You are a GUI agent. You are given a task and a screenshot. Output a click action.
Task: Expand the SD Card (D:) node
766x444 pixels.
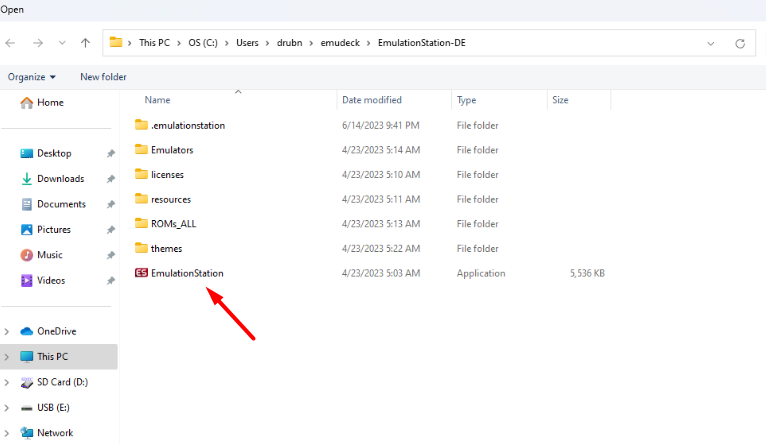[7, 382]
